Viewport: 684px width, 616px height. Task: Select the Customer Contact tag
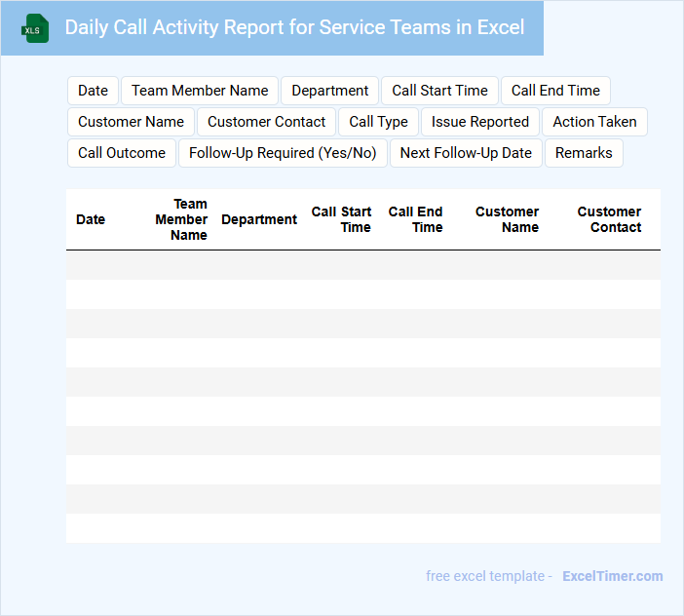(x=266, y=122)
